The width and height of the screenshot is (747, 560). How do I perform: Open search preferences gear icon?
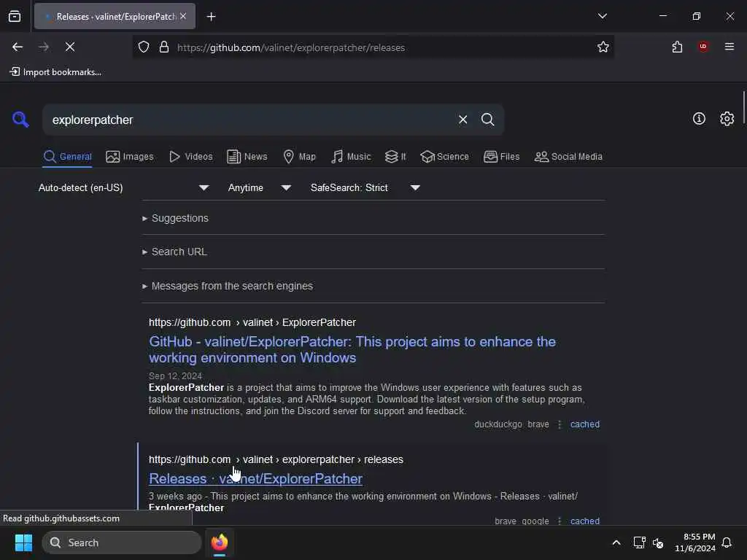(727, 119)
